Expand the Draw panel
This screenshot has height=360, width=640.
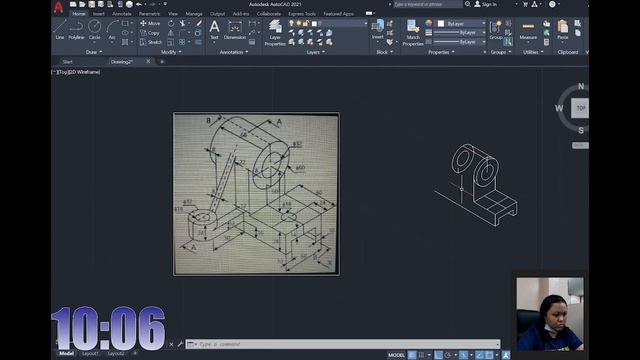pyautogui.click(x=94, y=52)
